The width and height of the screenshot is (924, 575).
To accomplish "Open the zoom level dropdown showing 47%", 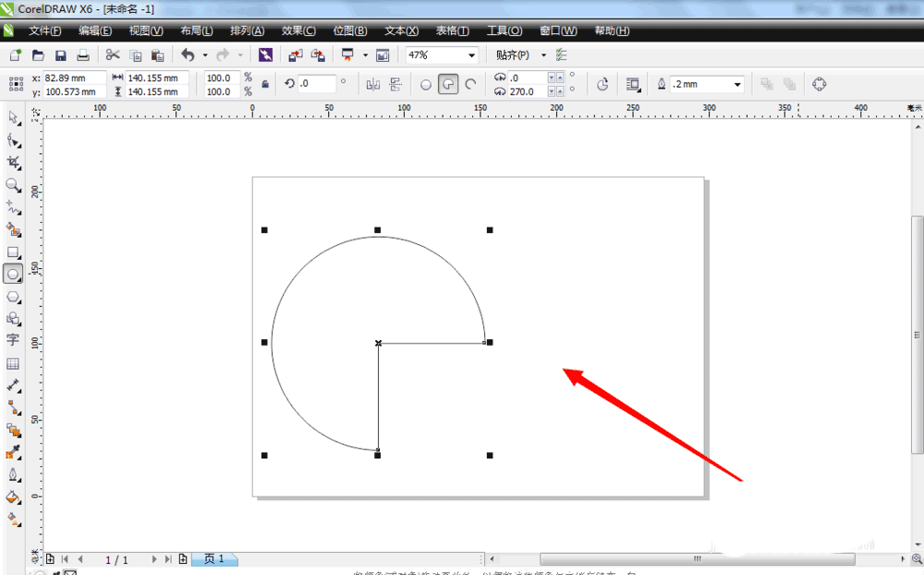I will point(442,55).
